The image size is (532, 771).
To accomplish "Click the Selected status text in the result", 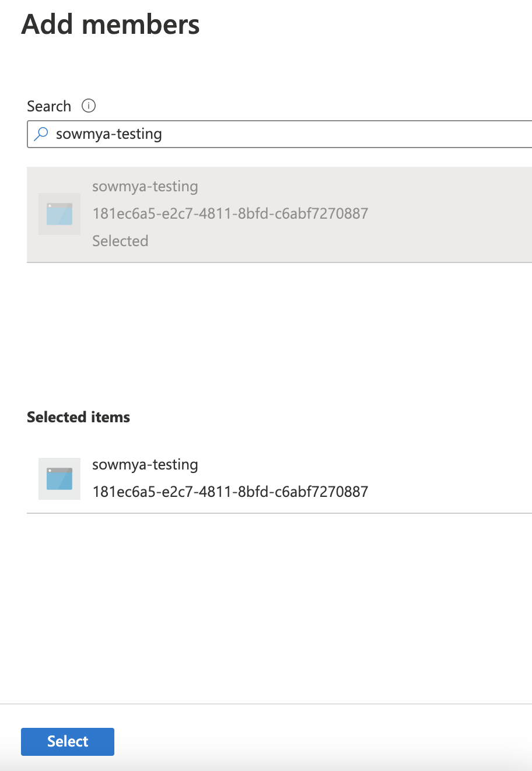I will coord(120,241).
